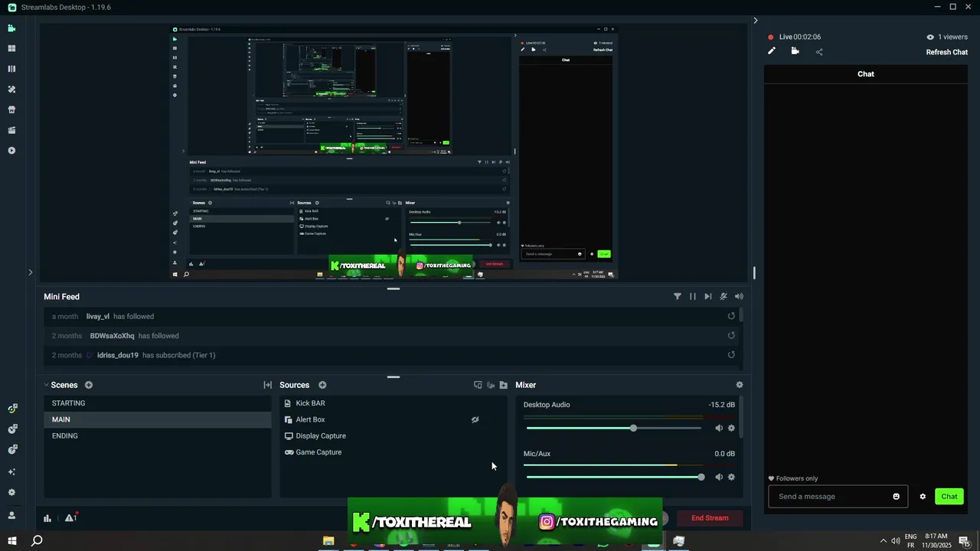This screenshot has height=551, width=980.
Task: Toggle studio mode icon in Sources header
Action: [x=478, y=385]
